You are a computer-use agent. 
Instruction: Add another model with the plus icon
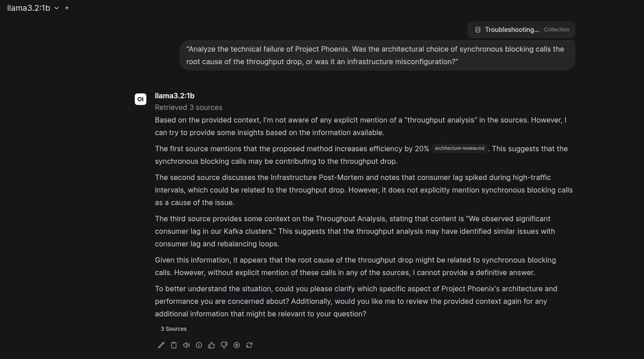[67, 8]
